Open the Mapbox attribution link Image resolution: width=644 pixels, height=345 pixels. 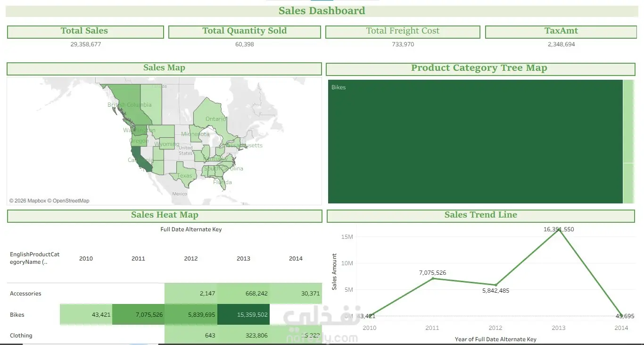(36, 201)
